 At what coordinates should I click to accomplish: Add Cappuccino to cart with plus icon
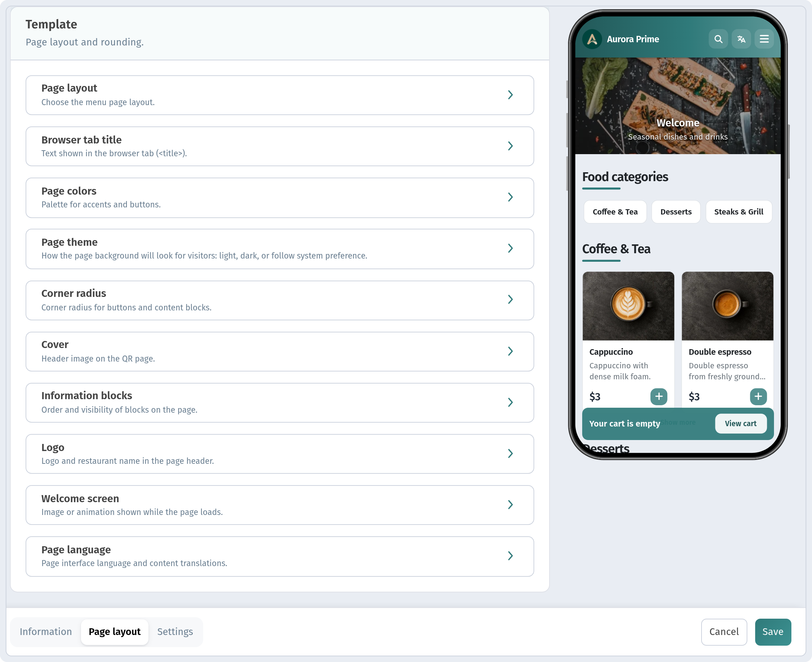(659, 397)
